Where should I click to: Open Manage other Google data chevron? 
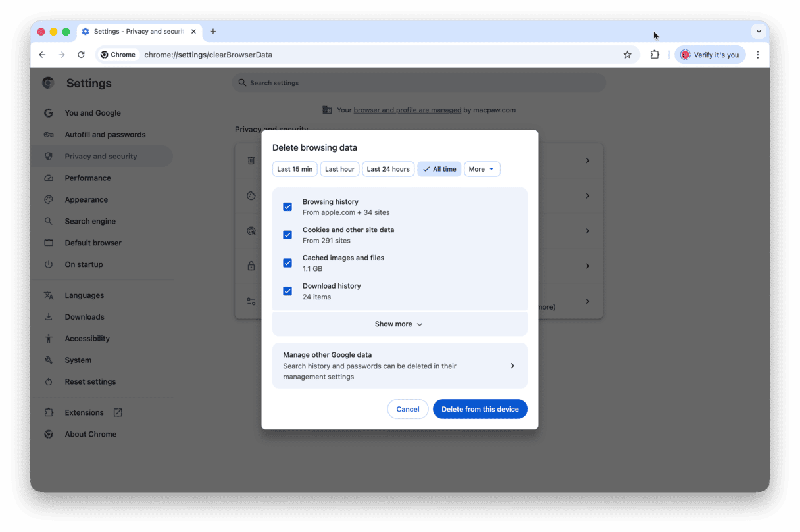512,365
